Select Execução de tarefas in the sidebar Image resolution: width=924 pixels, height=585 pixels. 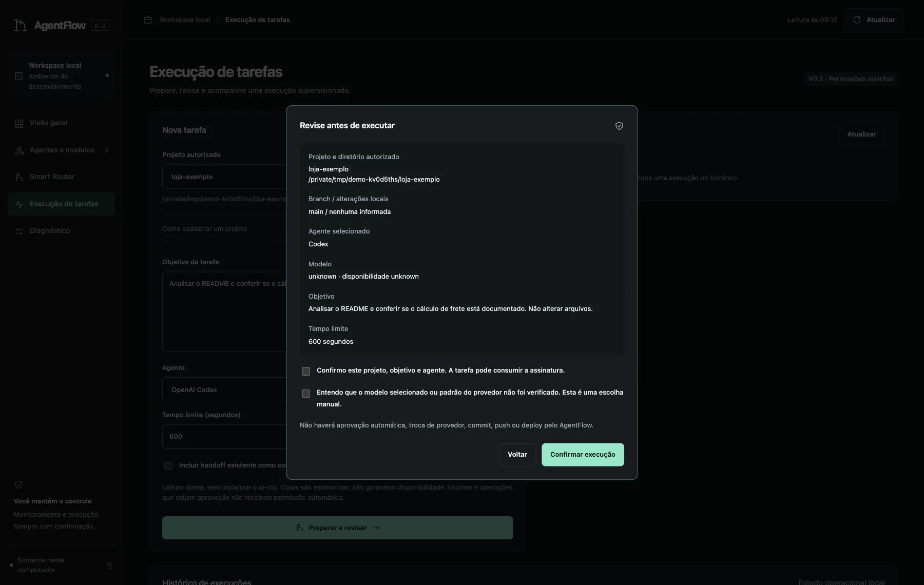pos(61,204)
